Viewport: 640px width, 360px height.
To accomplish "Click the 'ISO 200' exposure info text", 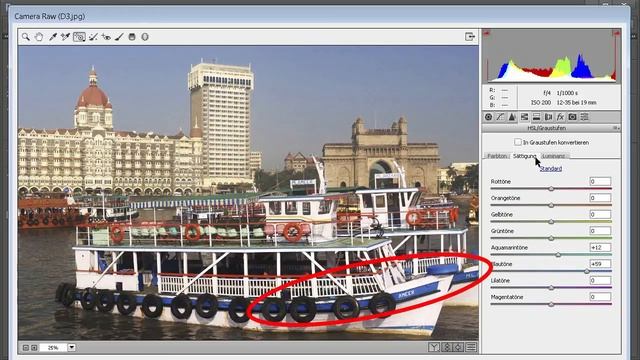I will click(x=540, y=103).
